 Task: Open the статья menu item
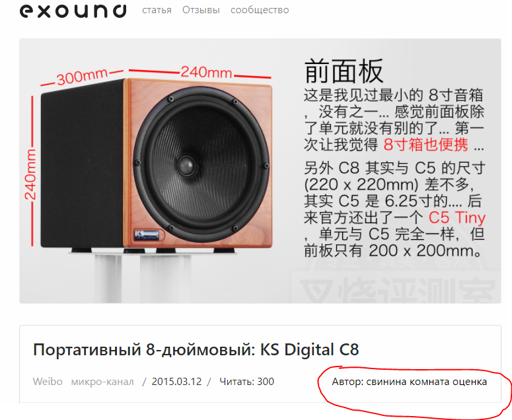[157, 10]
